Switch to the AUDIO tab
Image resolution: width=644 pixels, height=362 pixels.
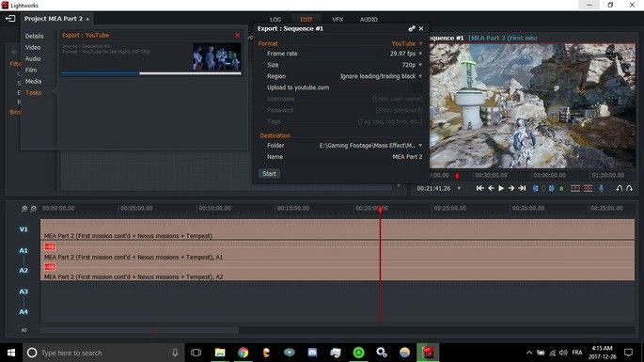coord(369,20)
